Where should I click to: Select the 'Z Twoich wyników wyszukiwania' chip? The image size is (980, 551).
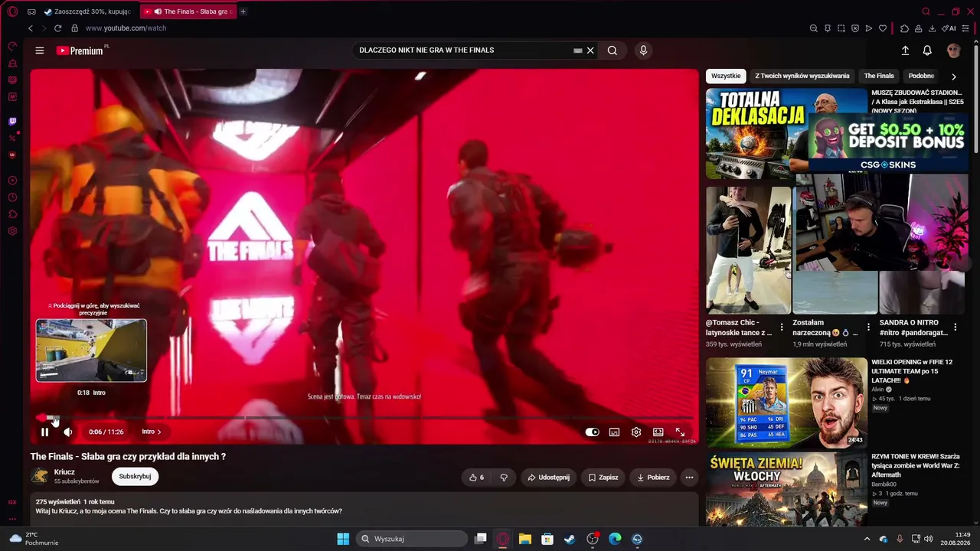802,77
